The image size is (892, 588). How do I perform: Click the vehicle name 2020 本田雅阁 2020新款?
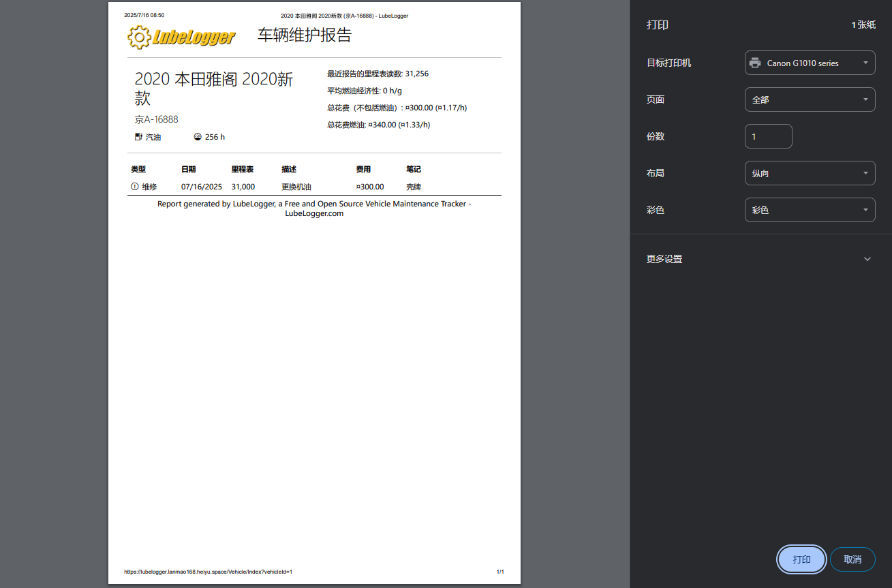[x=214, y=89]
